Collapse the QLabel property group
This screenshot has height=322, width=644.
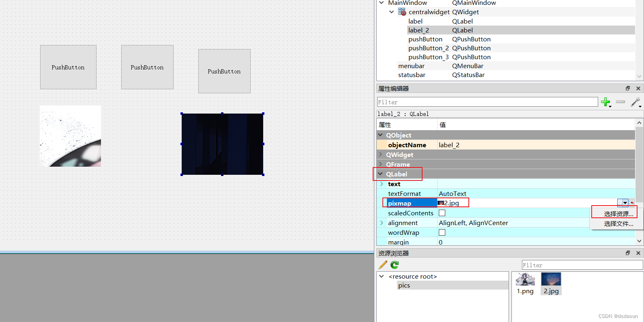pos(380,174)
